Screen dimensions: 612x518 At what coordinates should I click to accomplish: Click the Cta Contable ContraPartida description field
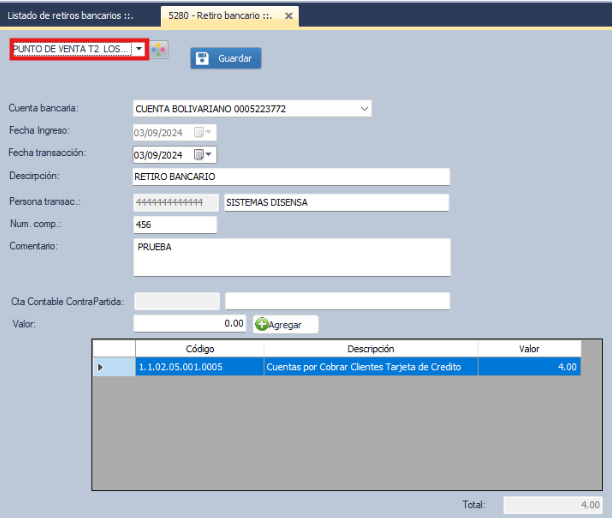[x=337, y=301]
